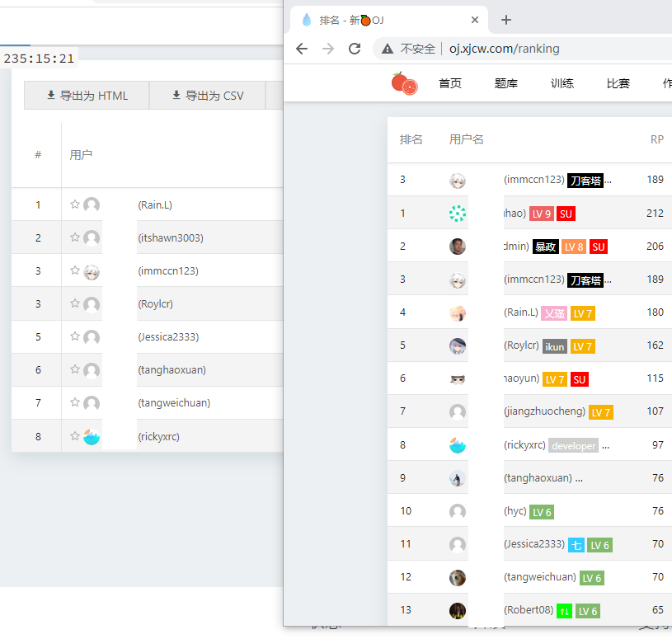This screenshot has width=672, height=639.
Task: Toggle the star next to itshawn3003
Action: [75, 237]
